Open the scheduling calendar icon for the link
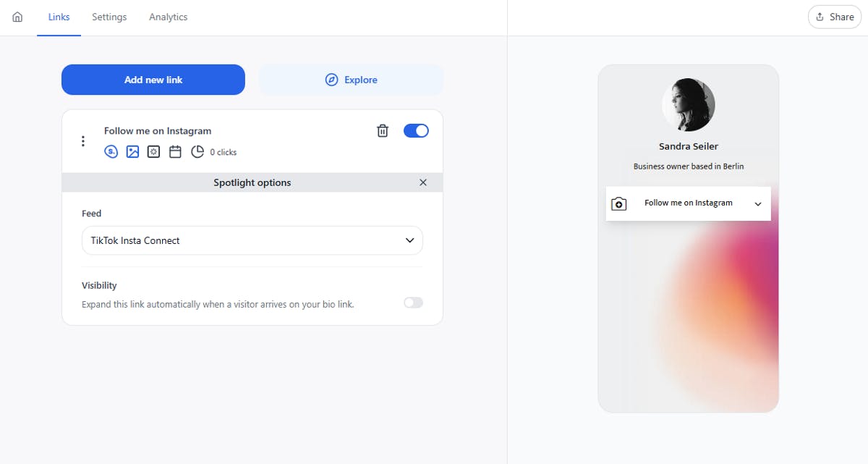The width and height of the screenshot is (868, 464). 175,151
